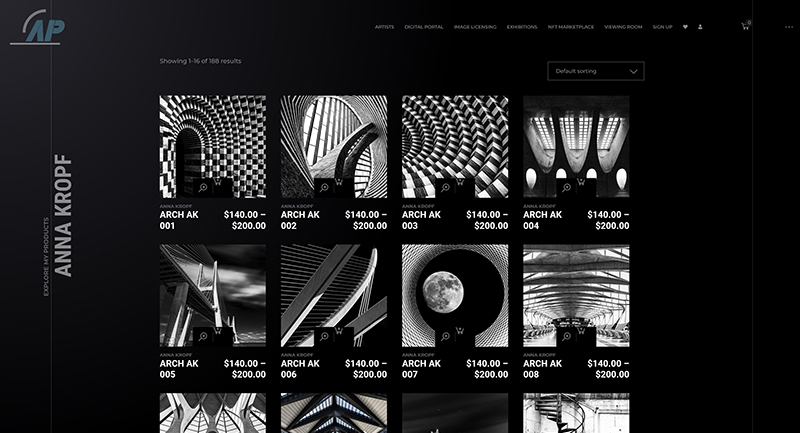This screenshot has width=800, height=433.
Task: Open ARCH AK 003 product title
Action: (421, 220)
